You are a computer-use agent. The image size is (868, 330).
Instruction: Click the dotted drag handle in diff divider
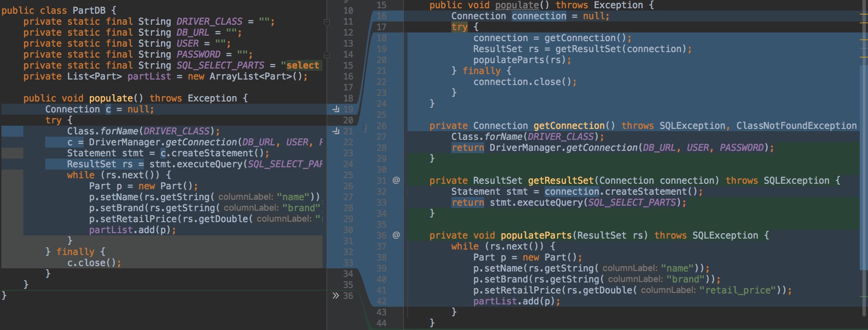pos(365,128)
